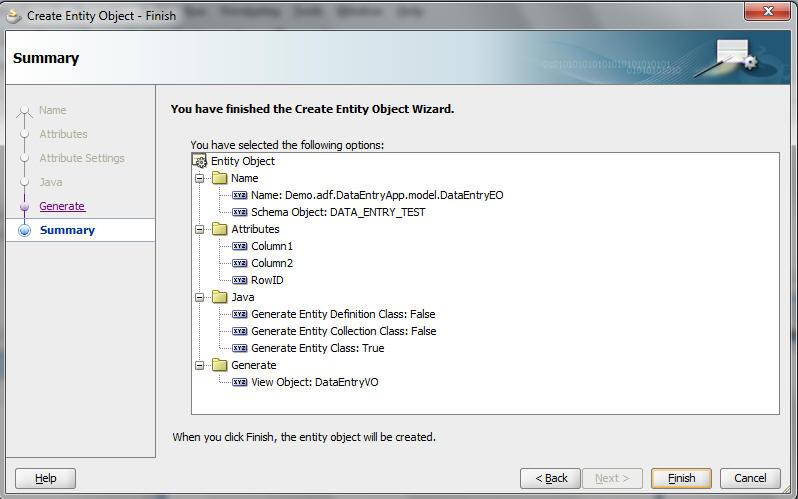Close the Create Entity Object dialog
Image resolution: width=798 pixels, height=499 pixels.
(768, 11)
